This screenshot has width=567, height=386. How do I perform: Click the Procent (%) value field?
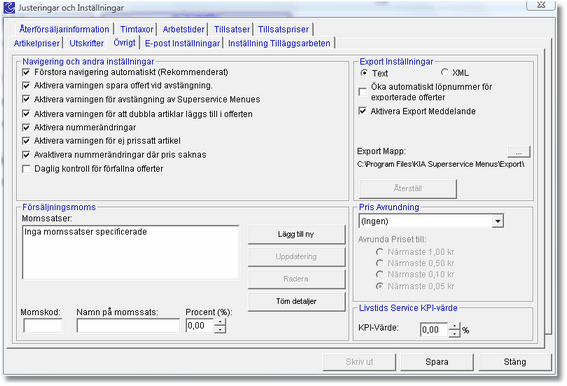tap(200, 326)
